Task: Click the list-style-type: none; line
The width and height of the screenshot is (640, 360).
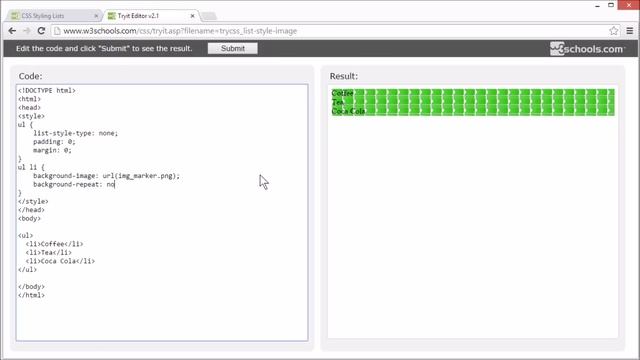Action: point(76,133)
